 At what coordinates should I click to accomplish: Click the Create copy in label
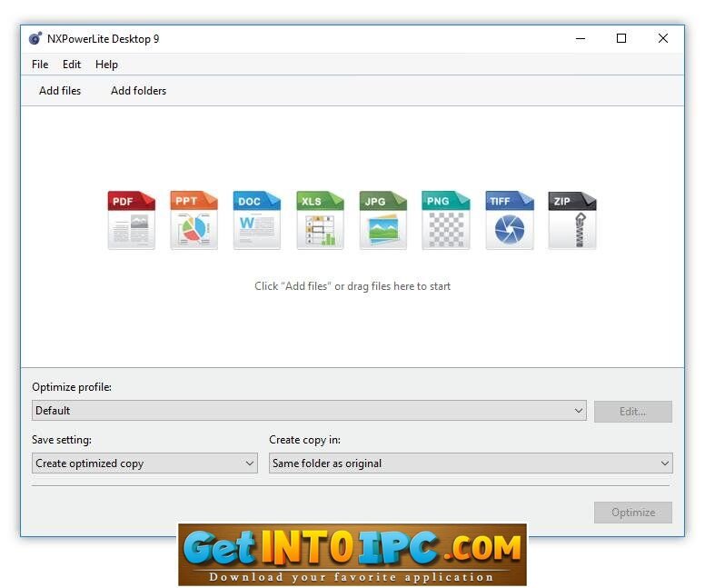(305, 440)
